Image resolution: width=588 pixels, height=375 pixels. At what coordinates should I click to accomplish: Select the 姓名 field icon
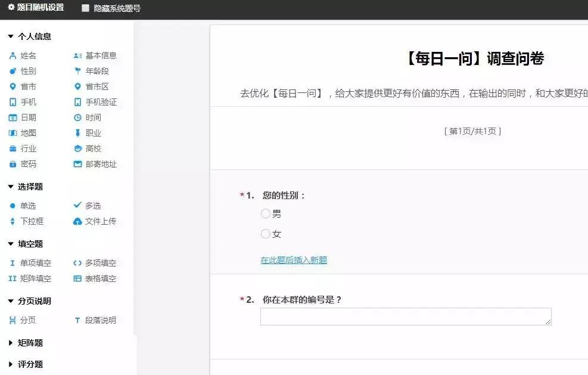pos(12,55)
